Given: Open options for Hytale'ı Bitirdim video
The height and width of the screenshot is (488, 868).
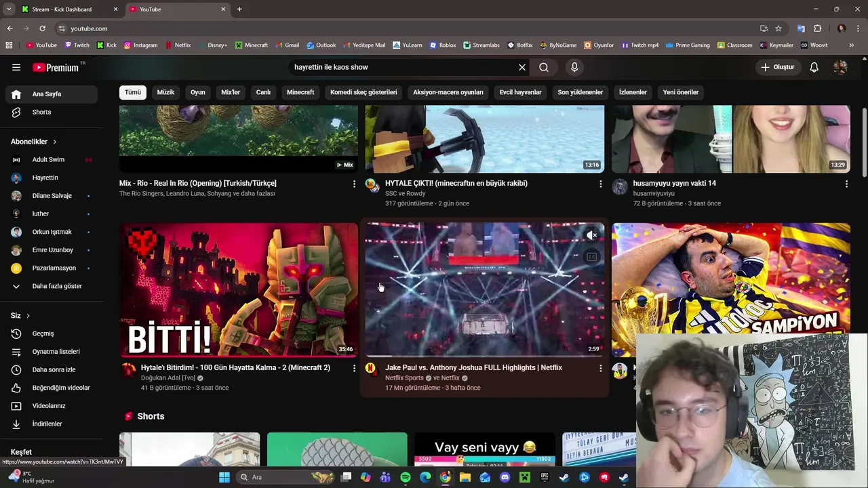Looking at the screenshot, I should [354, 368].
